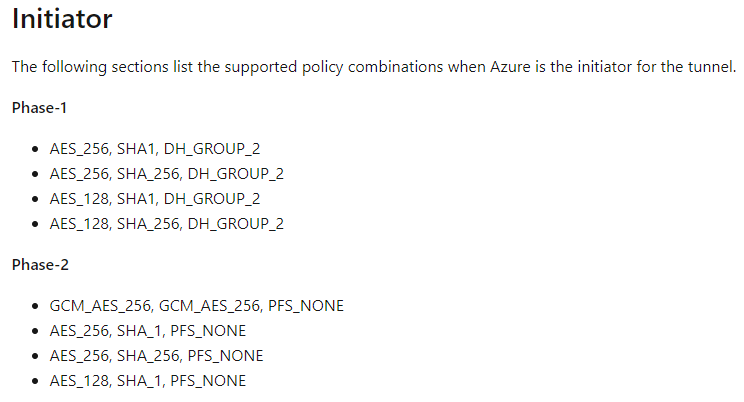Click the AES_256, SHA_256, PFS_NONE entry
Image resolution: width=744 pixels, height=402 pixels.
pyautogui.click(x=156, y=356)
